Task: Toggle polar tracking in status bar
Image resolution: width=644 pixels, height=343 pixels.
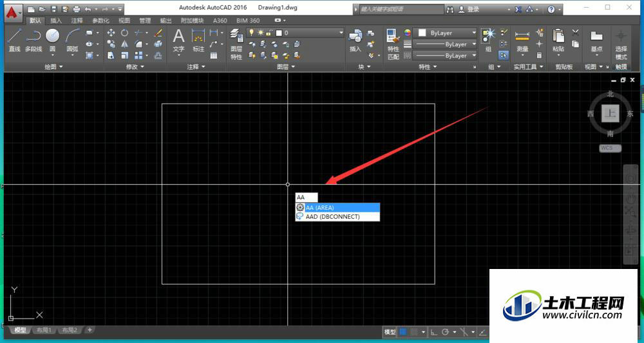Action: pyautogui.click(x=445, y=332)
